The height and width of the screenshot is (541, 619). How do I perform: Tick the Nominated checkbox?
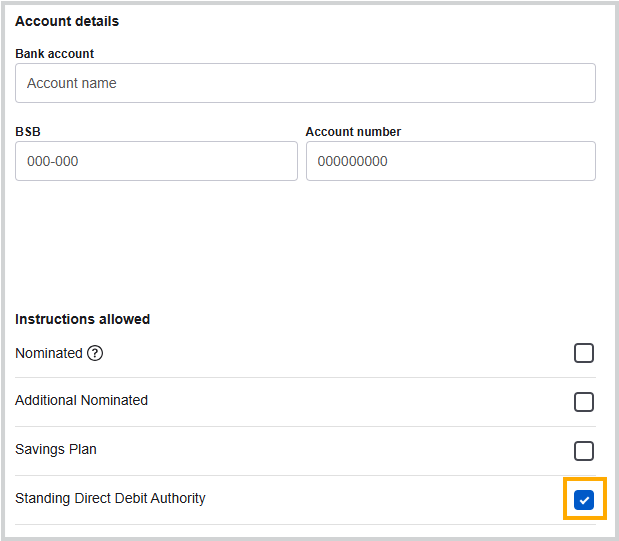click(x=584, y=353)
